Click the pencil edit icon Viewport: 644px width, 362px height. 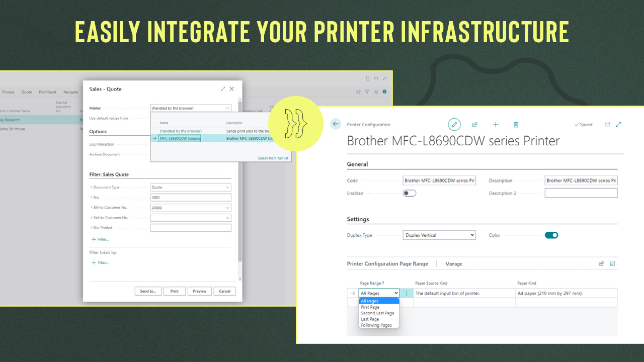coord(454,124)
